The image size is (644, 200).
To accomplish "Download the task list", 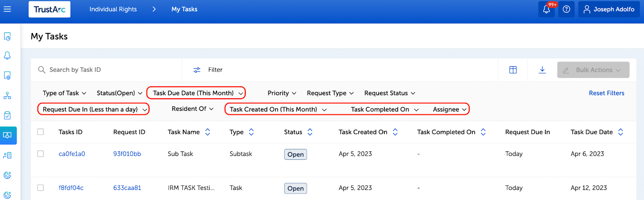I will [542, 70].
